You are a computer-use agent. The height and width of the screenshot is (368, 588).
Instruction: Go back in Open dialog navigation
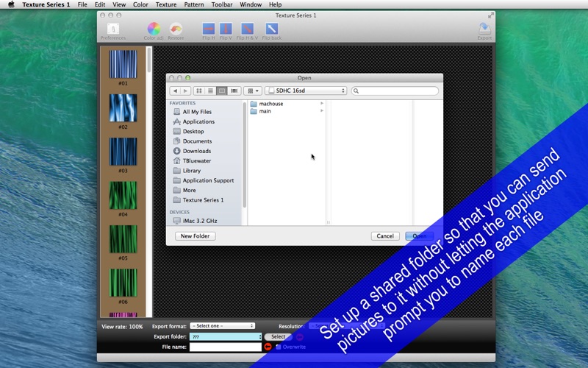[x=176, y=91]
